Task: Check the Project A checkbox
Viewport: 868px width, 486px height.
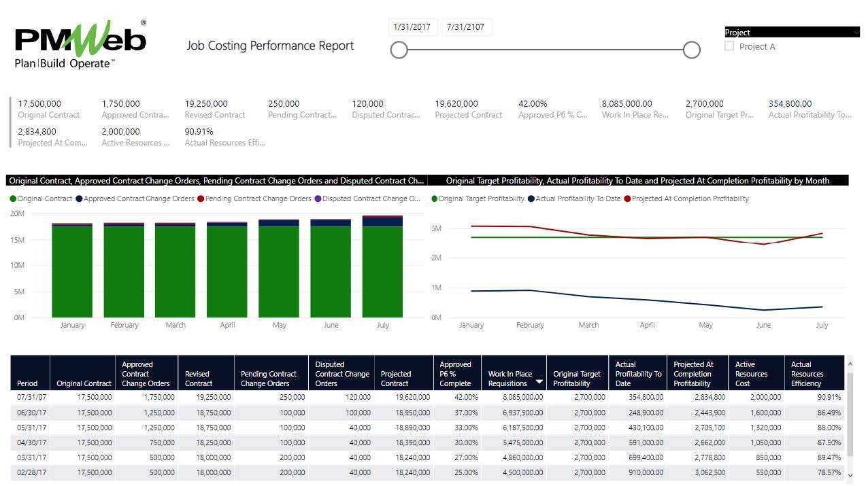Action: click(729, 47)
